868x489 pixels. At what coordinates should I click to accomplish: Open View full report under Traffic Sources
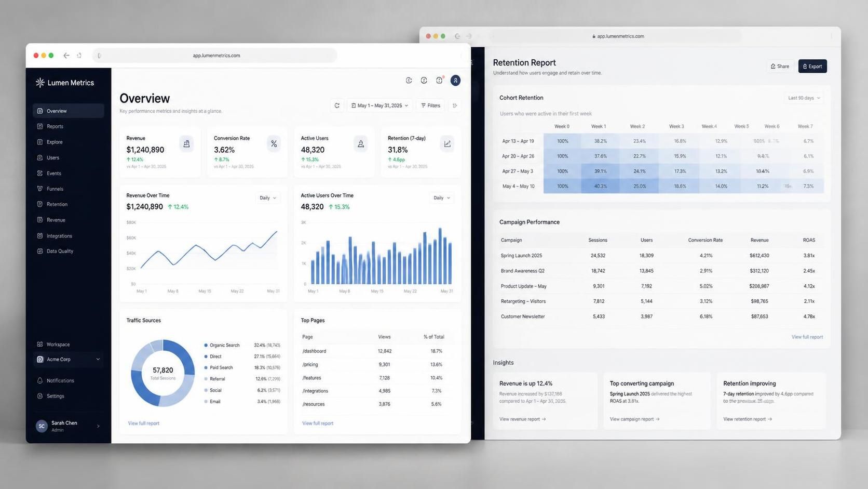pyautogui.click(x=144, y=424)
